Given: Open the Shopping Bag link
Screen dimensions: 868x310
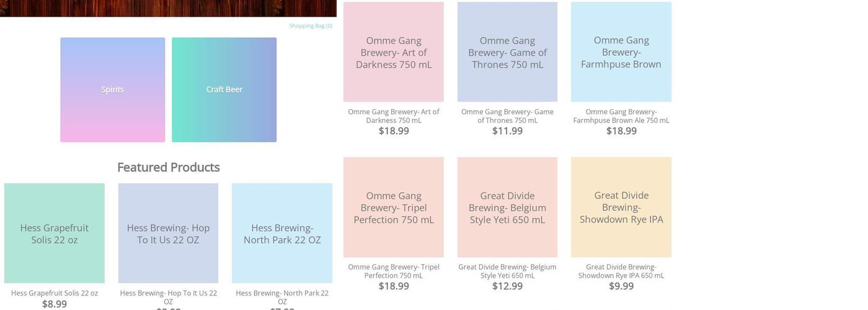Looking at the screenshot, I should coord(311,26).
